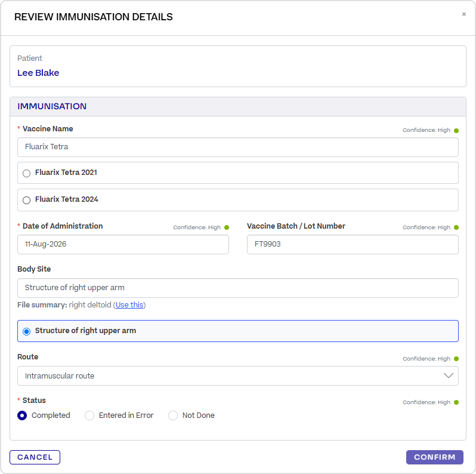
Task: Select the Fluarix Tetra 2024 option
Action: pos(26,200)
